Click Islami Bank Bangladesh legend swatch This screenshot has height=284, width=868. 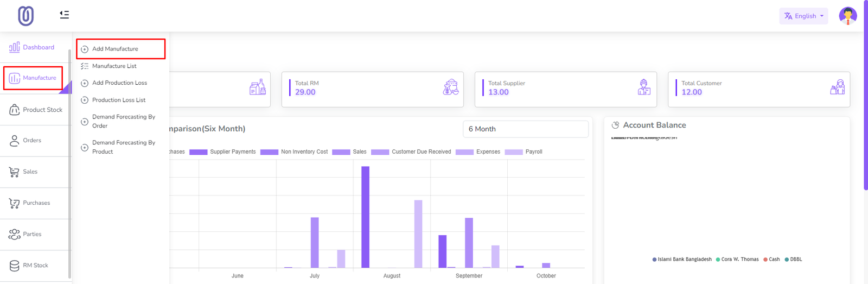(x=655, y=260)
